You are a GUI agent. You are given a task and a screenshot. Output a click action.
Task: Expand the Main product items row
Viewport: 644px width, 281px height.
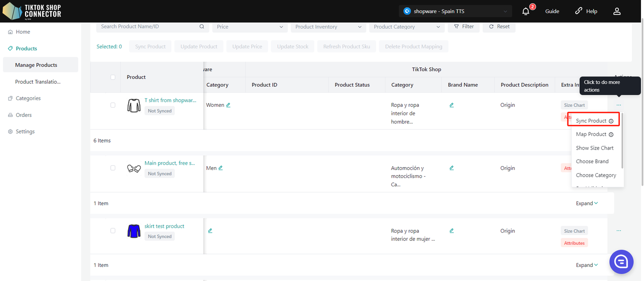pos(587,203)
